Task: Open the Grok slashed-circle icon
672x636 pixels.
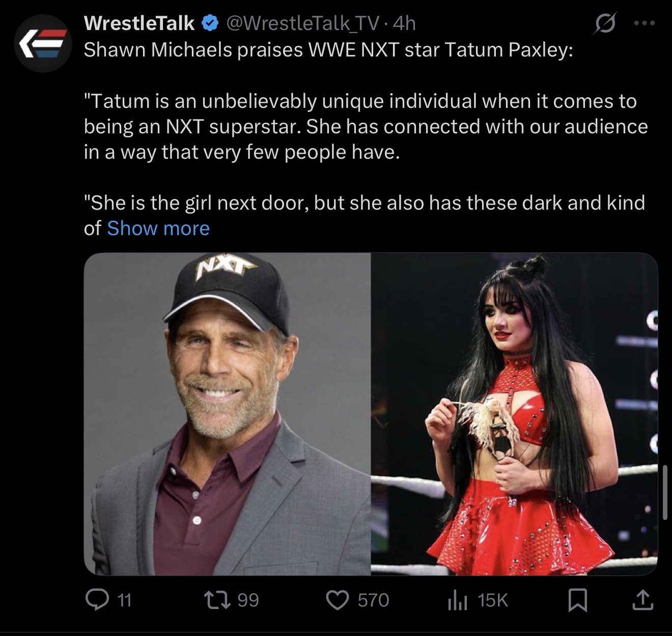Action: point(603,24)
